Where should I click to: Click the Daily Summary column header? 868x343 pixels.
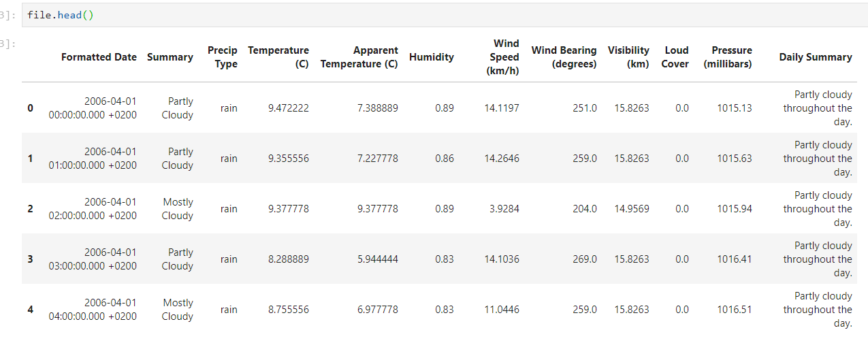click(x=816, y=57)
